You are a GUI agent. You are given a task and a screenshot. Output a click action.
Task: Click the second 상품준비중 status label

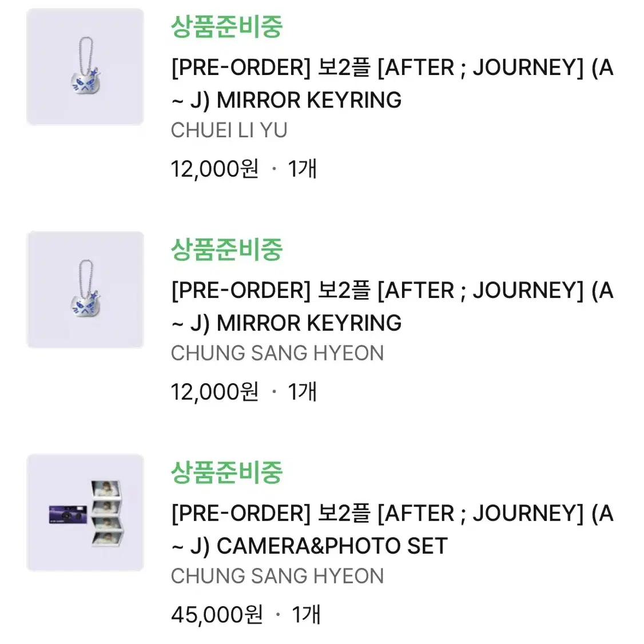[227, 249]
